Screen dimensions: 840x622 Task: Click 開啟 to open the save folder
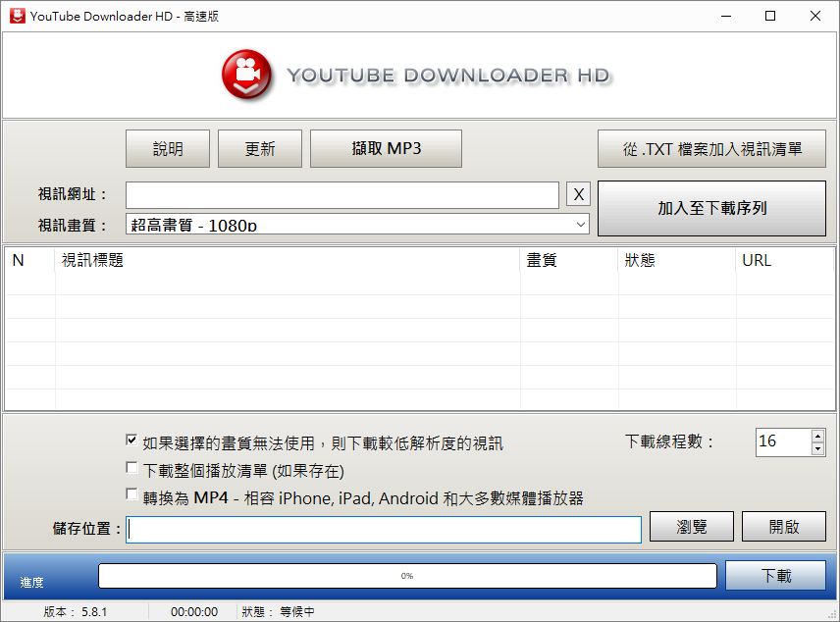(x=784, y=526)
